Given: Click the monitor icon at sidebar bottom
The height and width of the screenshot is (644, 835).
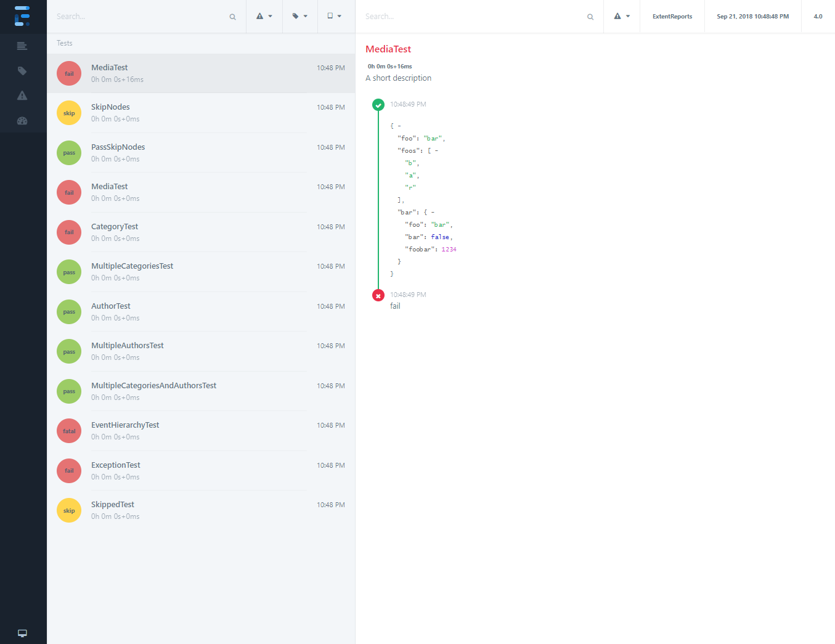Looking at the screenshot, I should pos(22,633).
